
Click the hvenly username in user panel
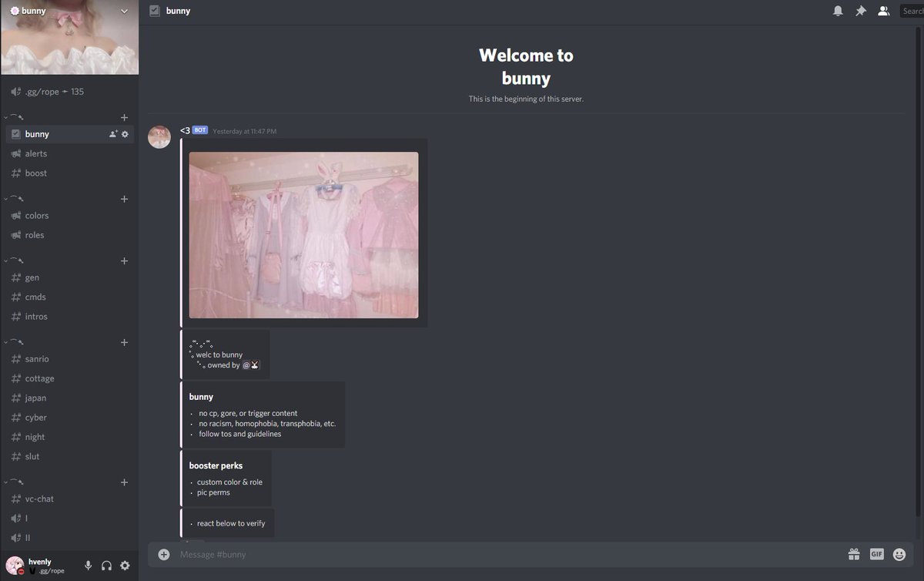coord(39,562)
